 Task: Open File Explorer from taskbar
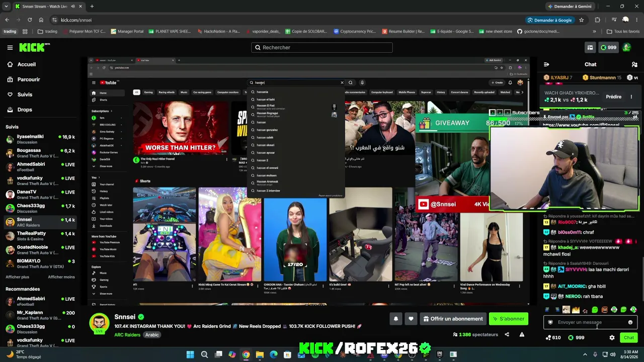tap(260, 354)
